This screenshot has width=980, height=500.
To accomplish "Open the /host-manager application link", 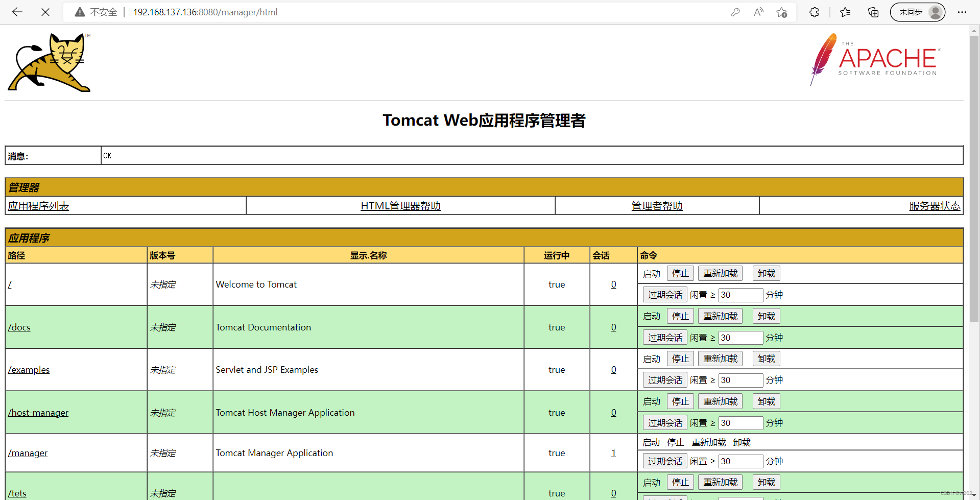I will [38, 413].
